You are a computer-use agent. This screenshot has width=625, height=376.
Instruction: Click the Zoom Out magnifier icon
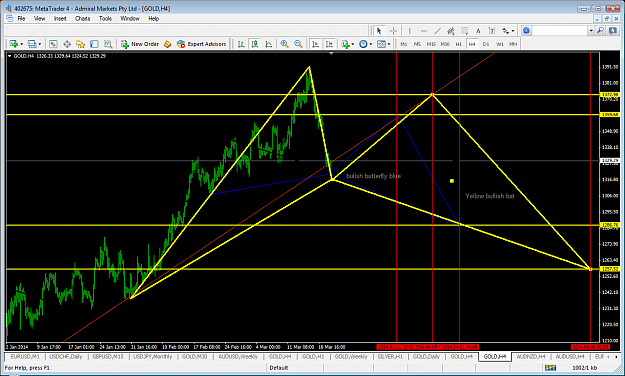[298, 44]
